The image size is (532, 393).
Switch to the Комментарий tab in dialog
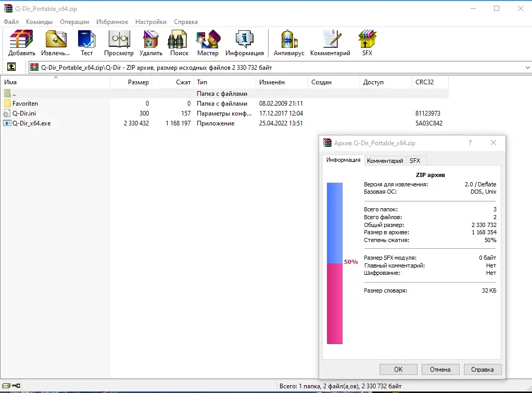pos(385,161)
